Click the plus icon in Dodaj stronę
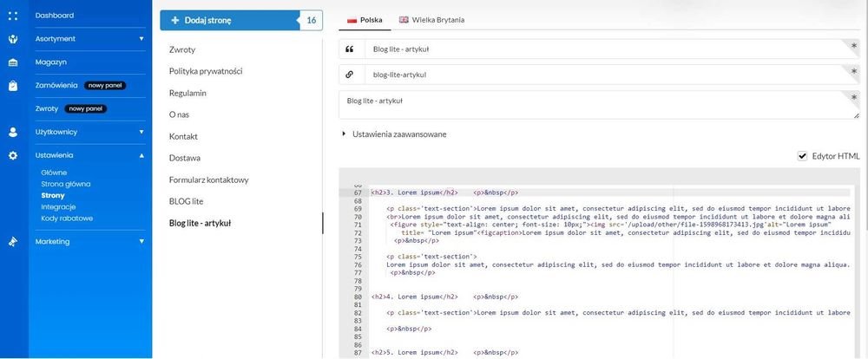 coord(175,21)
